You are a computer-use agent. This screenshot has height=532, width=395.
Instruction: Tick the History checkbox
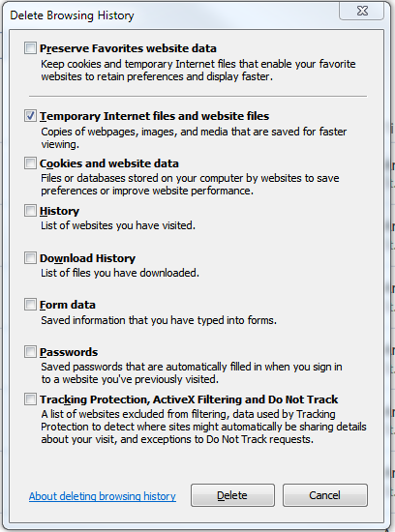pos(30,211)
